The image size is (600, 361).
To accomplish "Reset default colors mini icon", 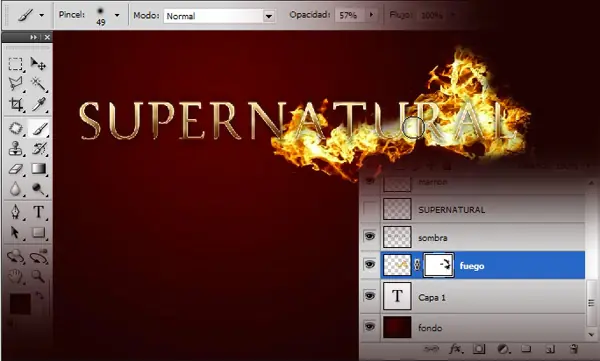I will click(x=11, y=324).
